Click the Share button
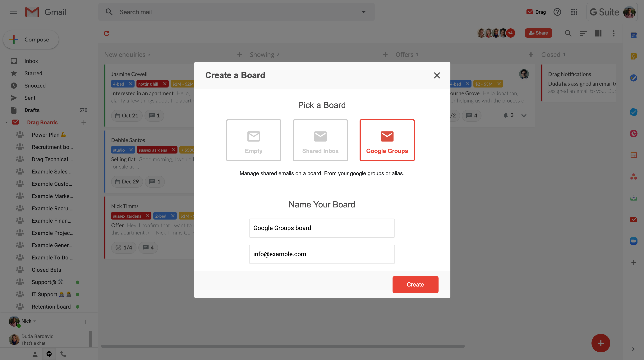 (x=538, y=33)
